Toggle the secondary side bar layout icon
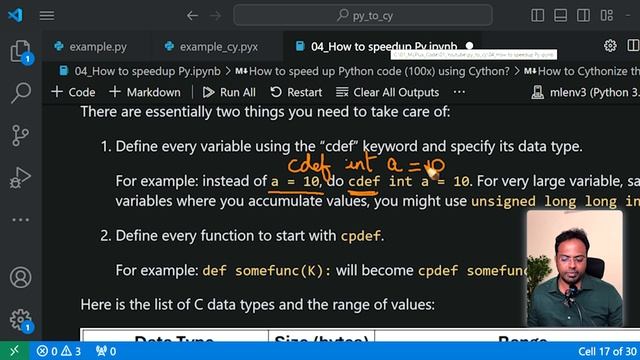Screen dimensions: 640x360 (x=583, y=16)
